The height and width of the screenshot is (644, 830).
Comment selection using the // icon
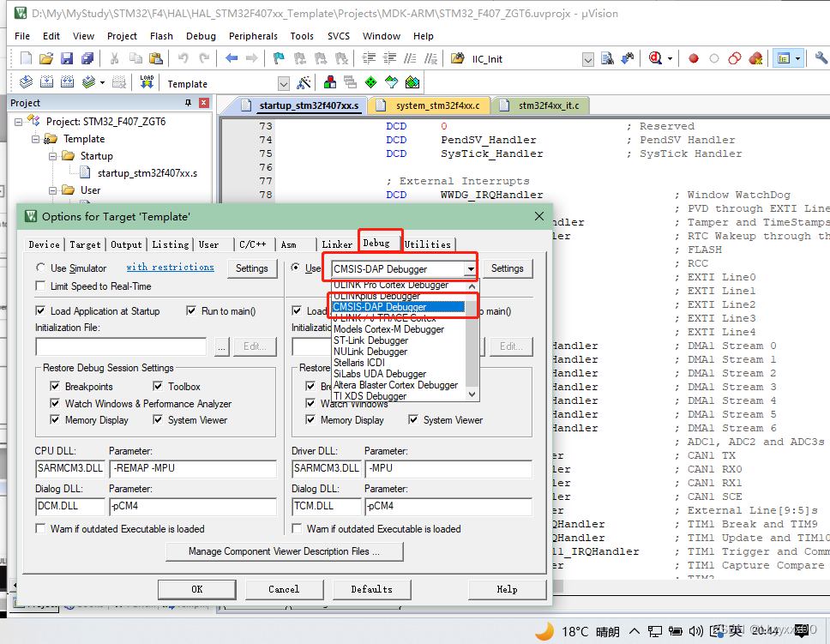410,58
